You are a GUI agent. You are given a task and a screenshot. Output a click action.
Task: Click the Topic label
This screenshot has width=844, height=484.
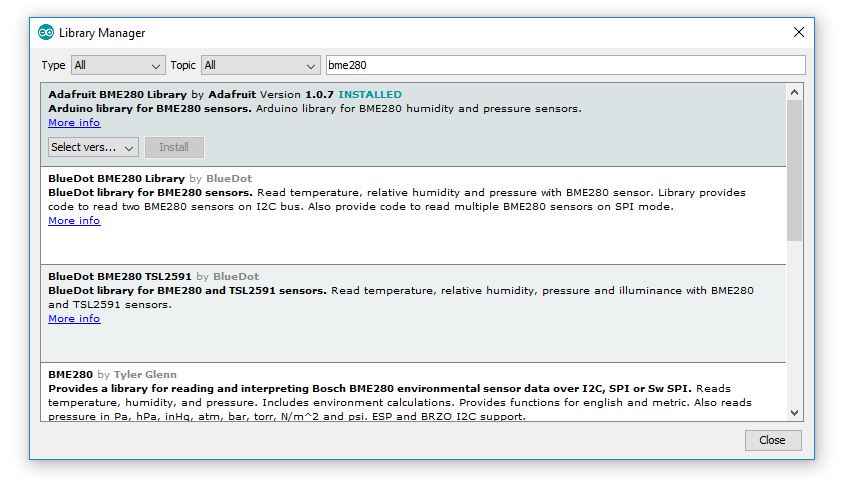point(183,65)
